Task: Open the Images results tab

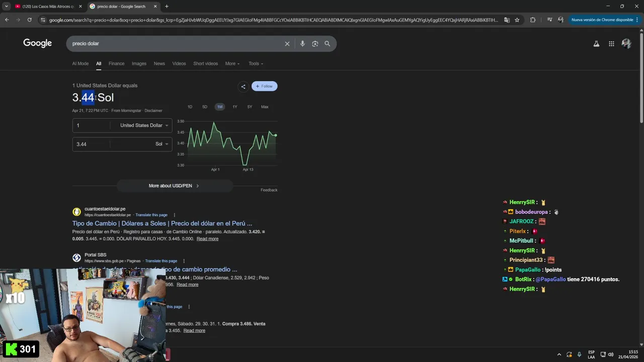Action: 139,63
